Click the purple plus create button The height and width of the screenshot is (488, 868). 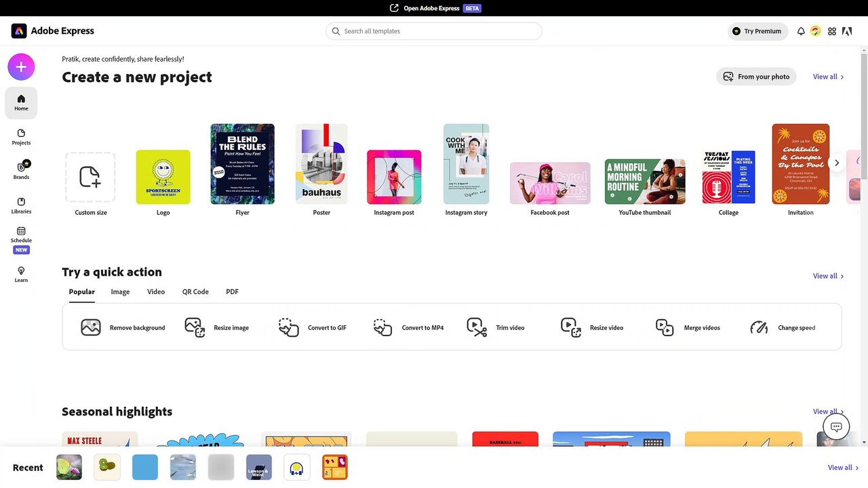tap(21, 66)
